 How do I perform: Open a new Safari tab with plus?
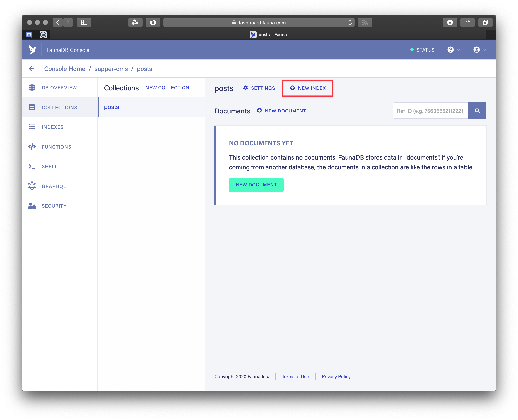click(491, 35)
